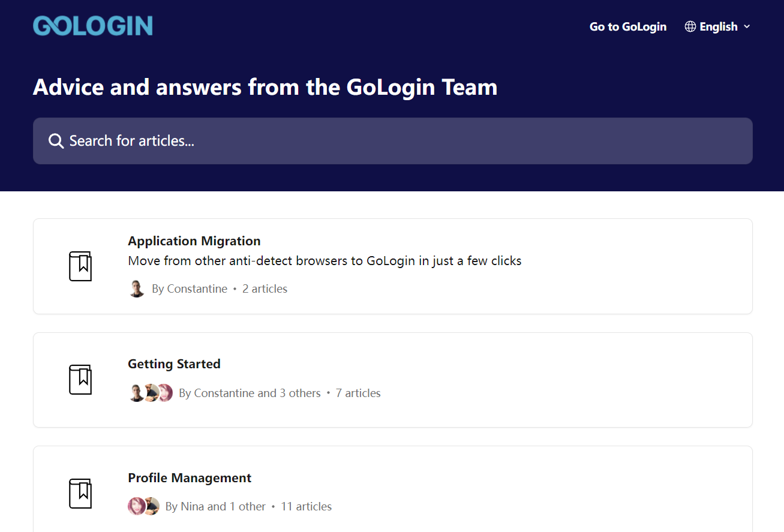The width and height of the screenshot is (784, 532).
Task: Click the 11 articles label
Action: coord(306,506)
